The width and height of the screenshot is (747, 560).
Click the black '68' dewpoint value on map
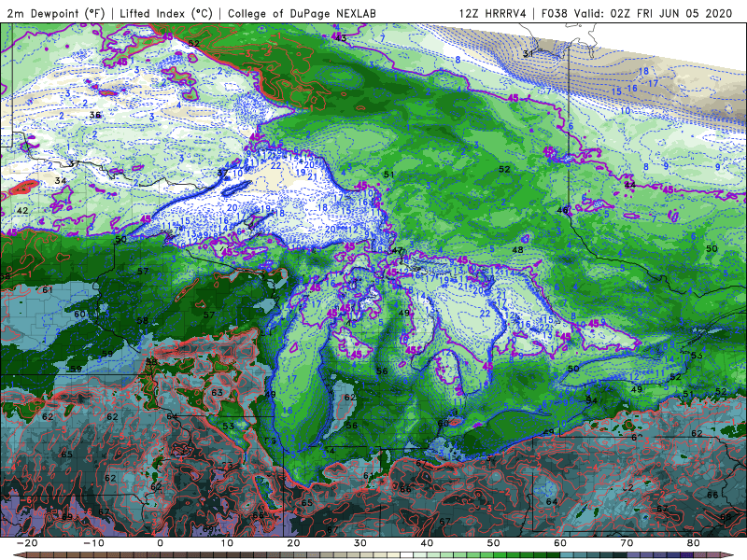[x=726, y=517]
